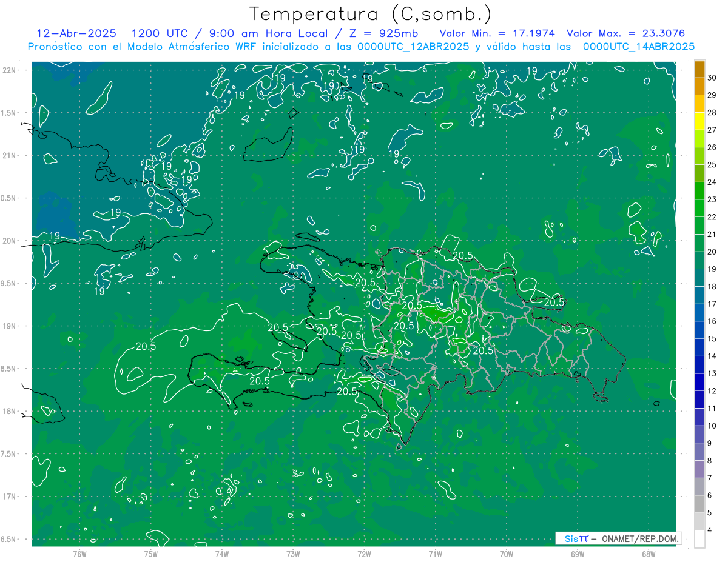Image resolution: width=728 pixels, height=562 pixels.
Task: Click the legend value '4'
Action: click(710, 530)
